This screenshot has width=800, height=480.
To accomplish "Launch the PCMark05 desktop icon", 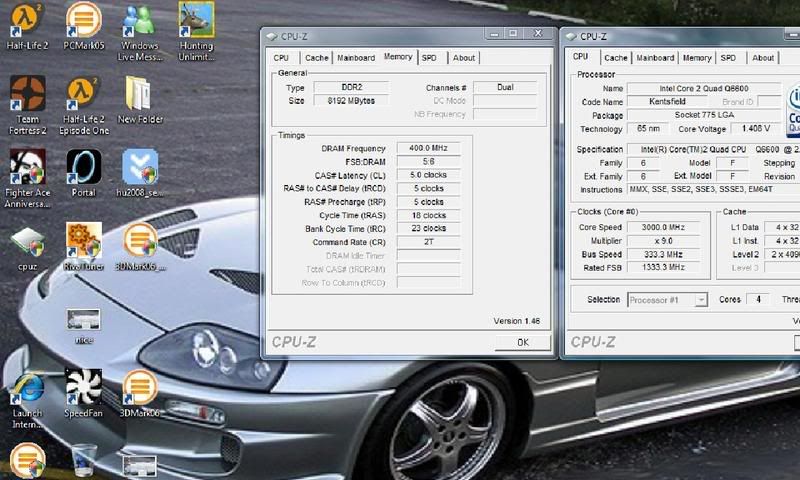I will [x=84, y=26].
